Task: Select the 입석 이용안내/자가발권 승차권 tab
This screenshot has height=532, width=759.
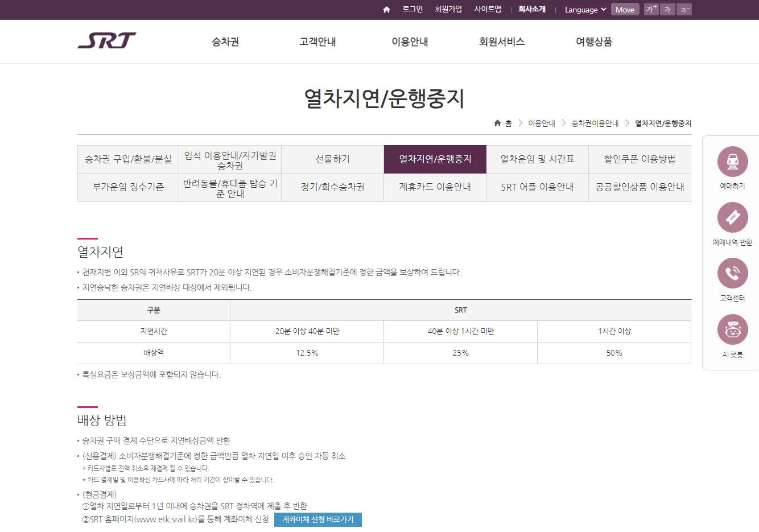Action: coord(230,159)
